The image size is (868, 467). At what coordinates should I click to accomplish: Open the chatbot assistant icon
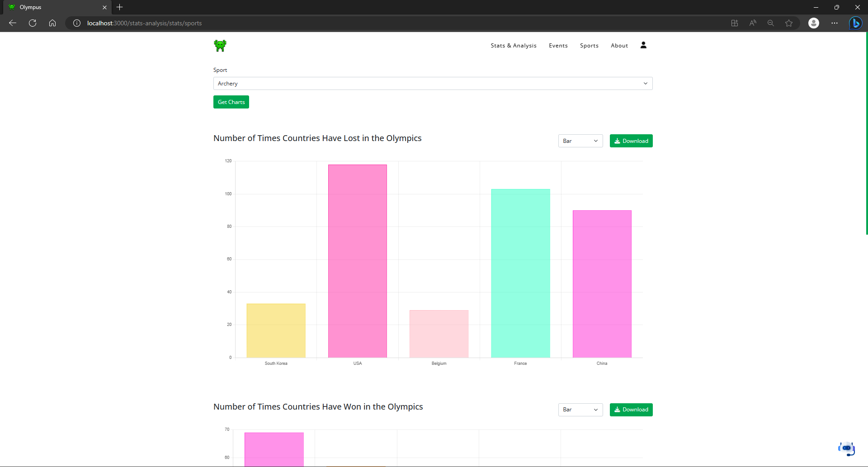[846, 448]
